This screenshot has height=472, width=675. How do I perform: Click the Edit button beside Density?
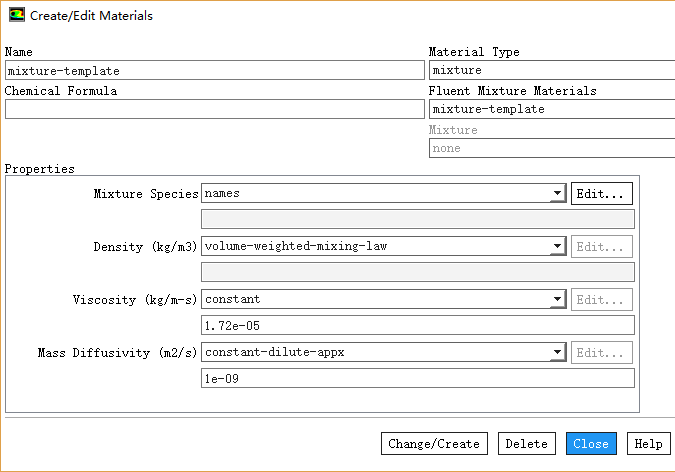pyautogui.click(x=601, y=247)
